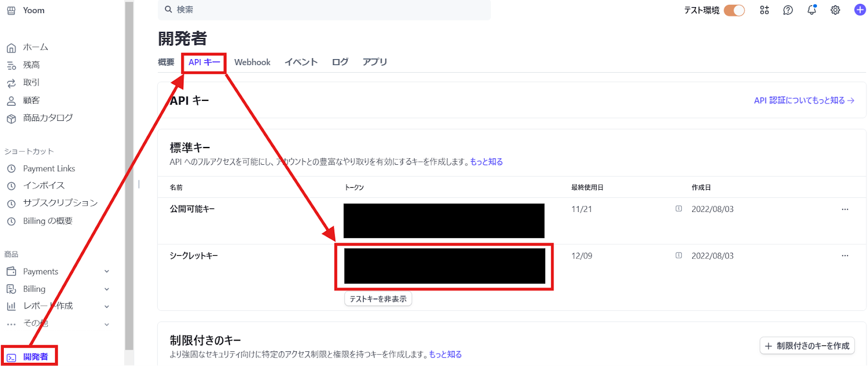
Task: Click the sidebar vertical scrollbar
Action: coord(129,176)
